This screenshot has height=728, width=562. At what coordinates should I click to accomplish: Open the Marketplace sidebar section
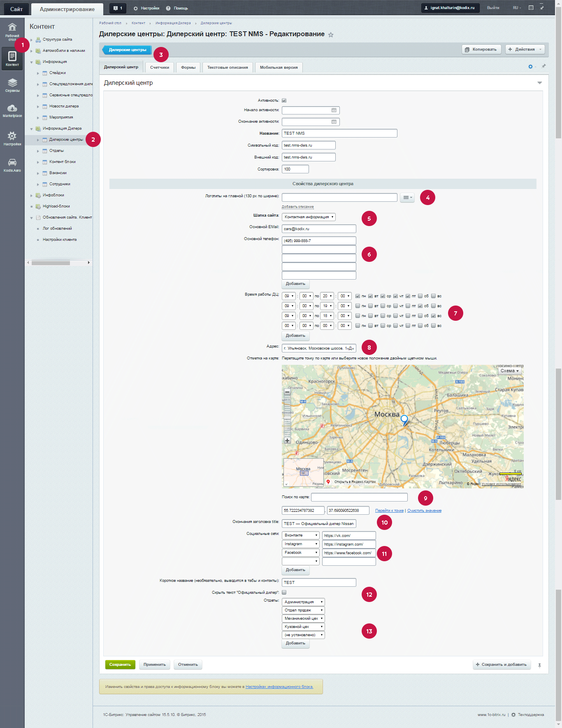[12, 111]
